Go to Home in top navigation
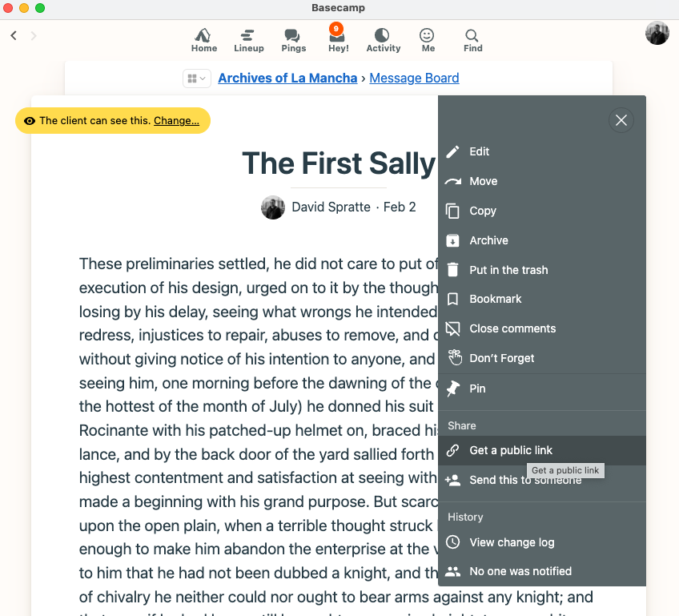This screenshot has width=679, height=616. 204,41
